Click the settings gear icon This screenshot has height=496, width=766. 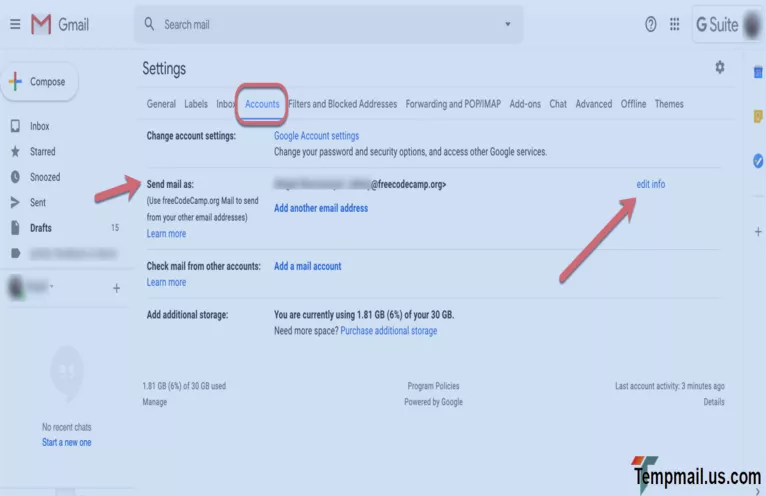[719, 67]
